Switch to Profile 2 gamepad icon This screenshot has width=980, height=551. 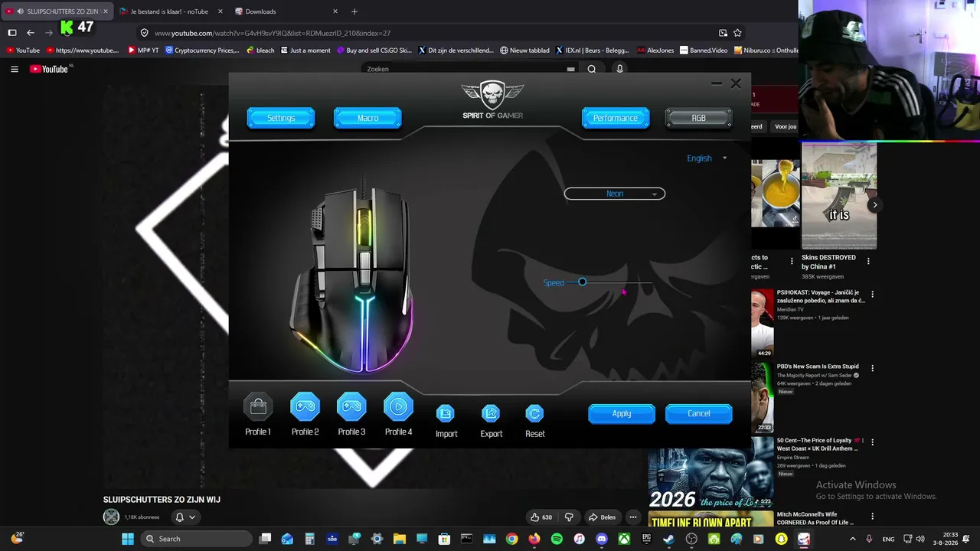(305, 406)
